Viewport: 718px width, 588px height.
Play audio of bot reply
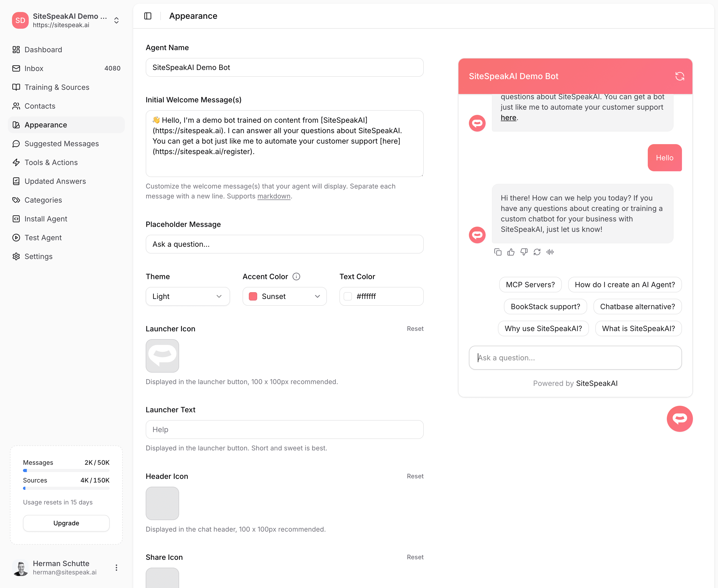[550, 252]
